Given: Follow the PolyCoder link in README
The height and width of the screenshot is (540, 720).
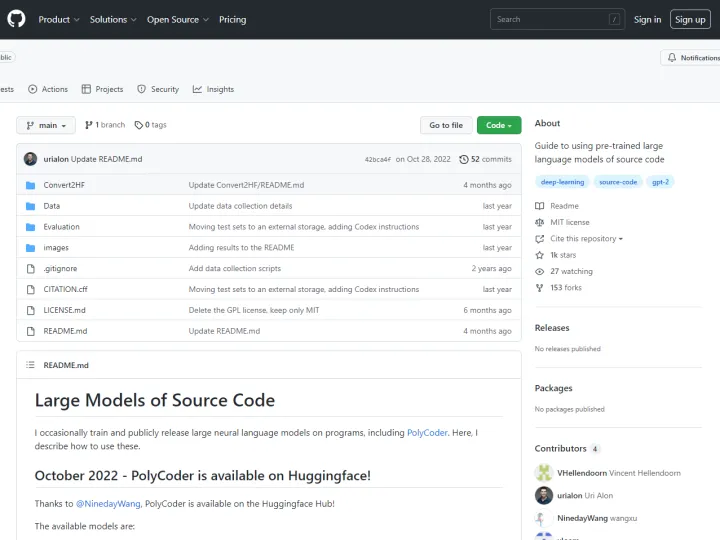Looking at the screenshot, I should (427, 433).
